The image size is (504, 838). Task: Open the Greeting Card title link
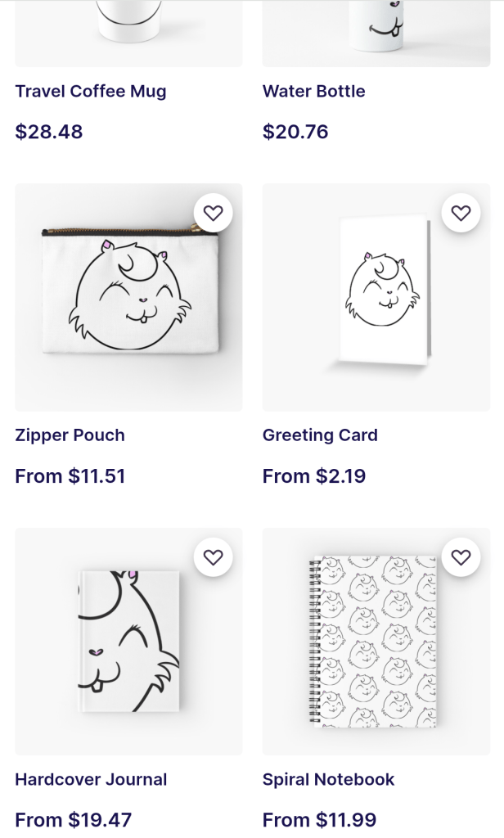[320, 435]
